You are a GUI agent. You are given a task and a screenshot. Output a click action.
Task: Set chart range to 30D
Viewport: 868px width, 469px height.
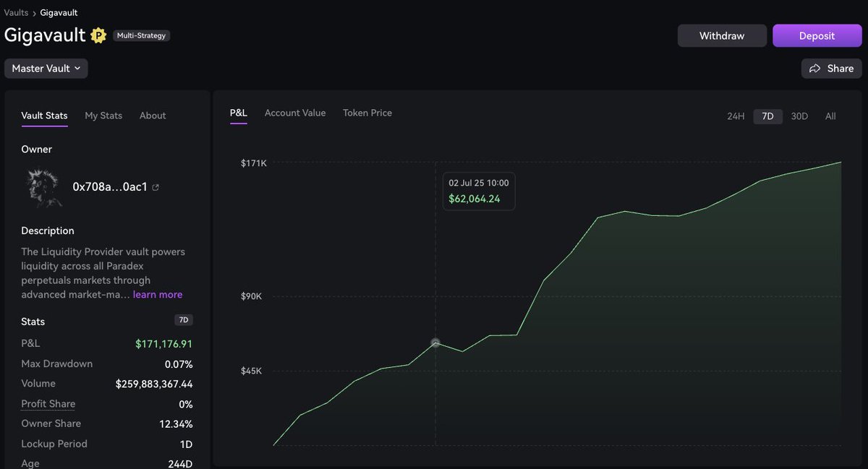799,116
